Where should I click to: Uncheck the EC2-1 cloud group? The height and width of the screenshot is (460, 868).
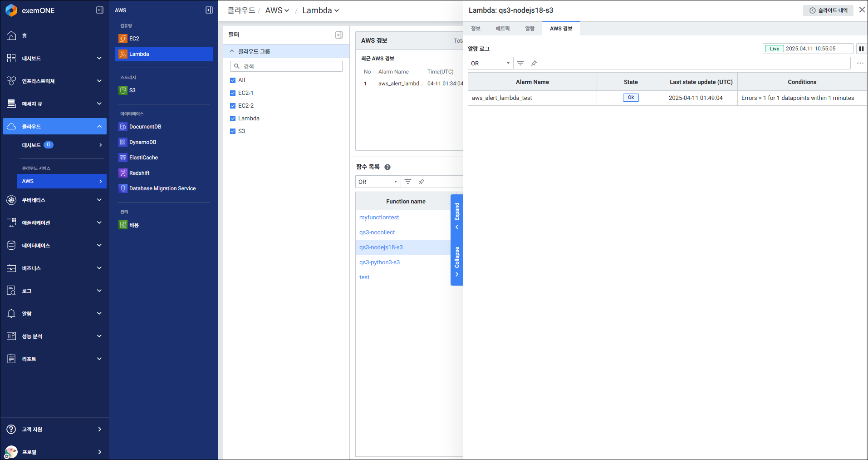pos(233,93)
